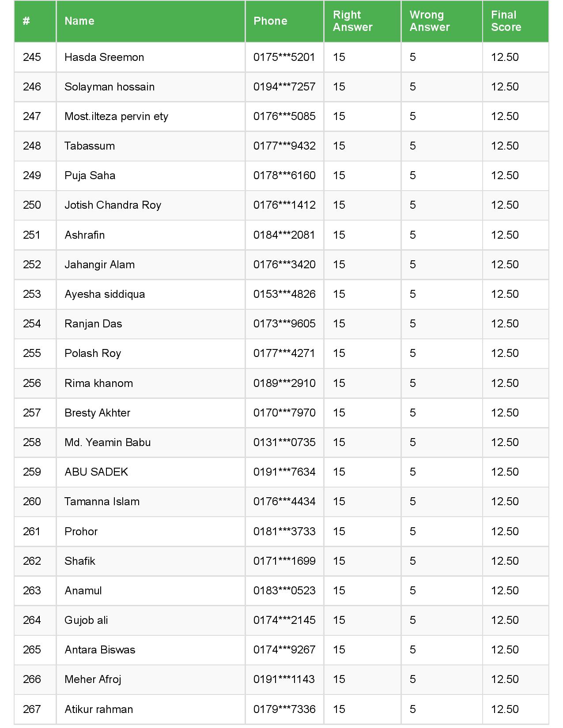This screenshot has height=728, width=563.
Task: Select the phone number 0176***5085
Action: click(284, 116)
